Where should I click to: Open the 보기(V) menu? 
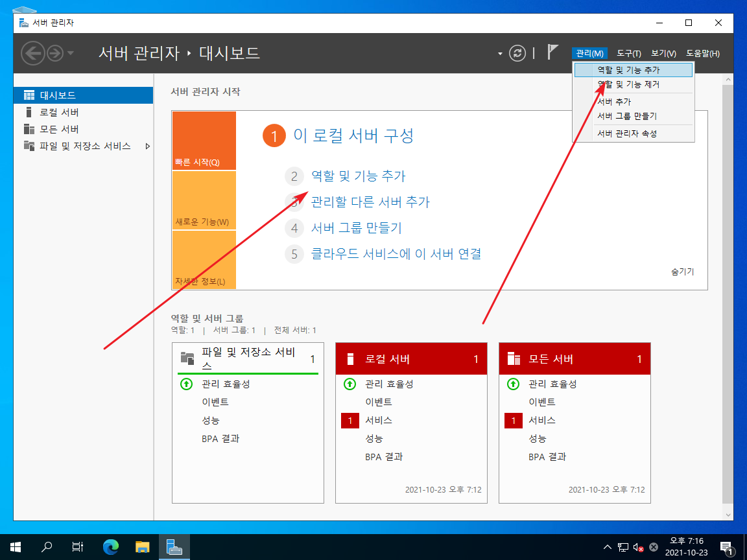[663, 53]
